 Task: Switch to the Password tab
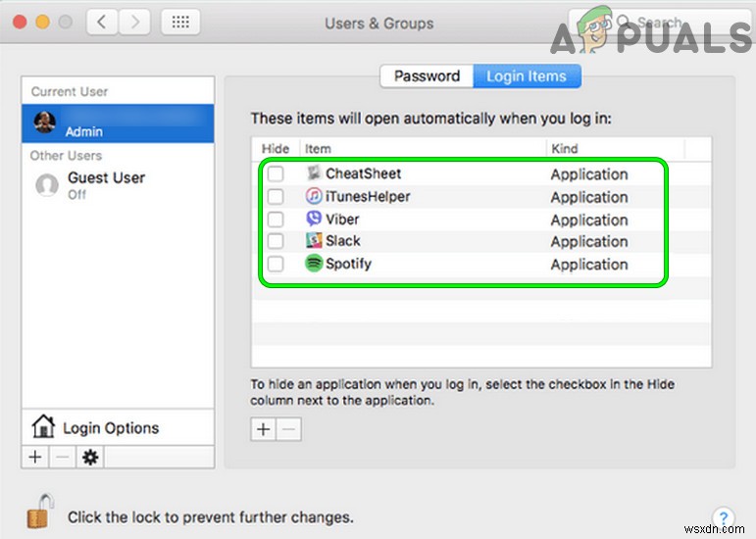[427, 76]
